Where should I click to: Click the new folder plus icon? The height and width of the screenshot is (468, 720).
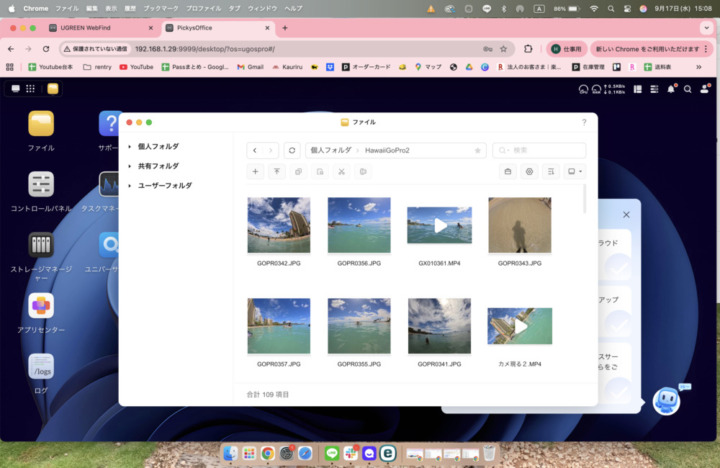coord(255,171)
